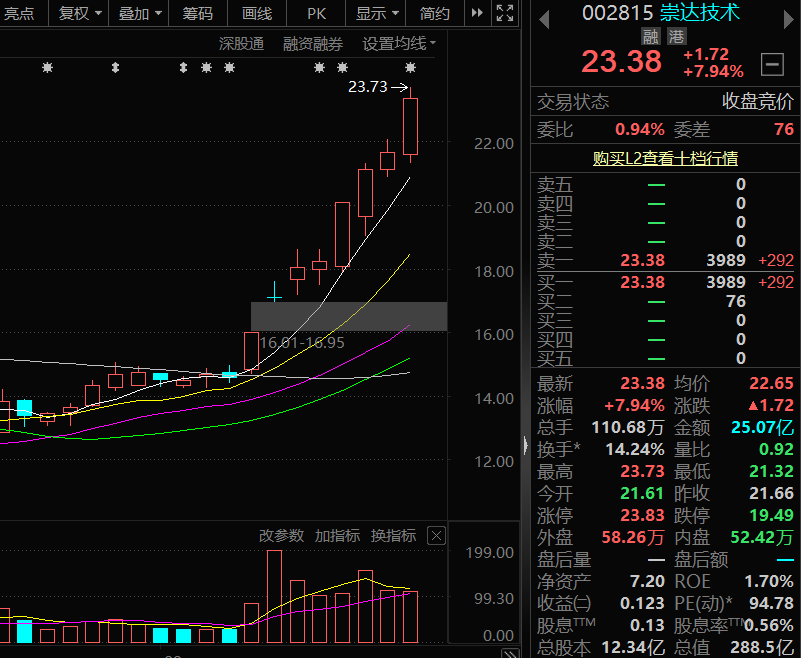
Task: Click the 融 margin trading badge
Action: [651, 36]
